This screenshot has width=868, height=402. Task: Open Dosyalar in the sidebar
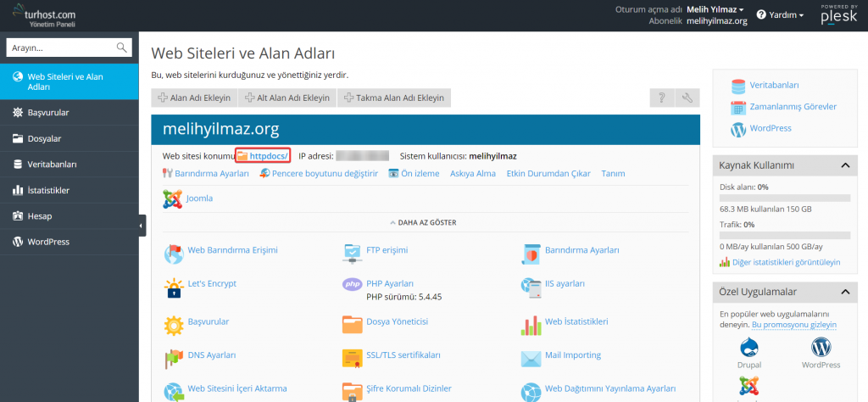[44, 138]
